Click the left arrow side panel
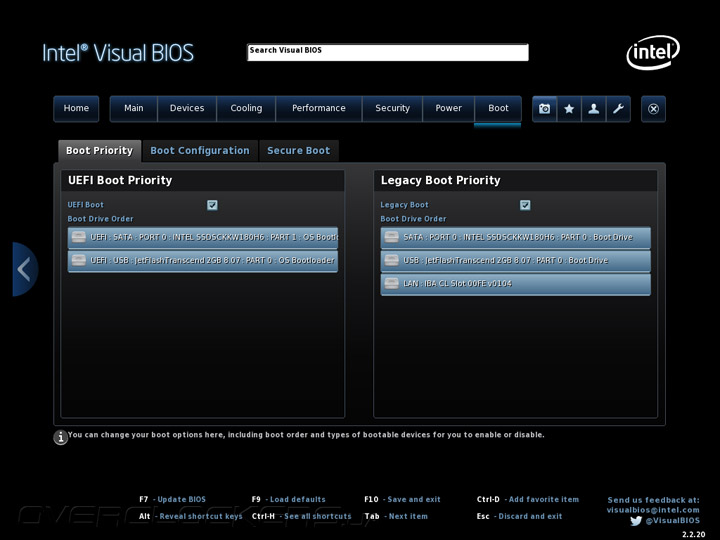720x540 pixels. click(x=25, y=269)
